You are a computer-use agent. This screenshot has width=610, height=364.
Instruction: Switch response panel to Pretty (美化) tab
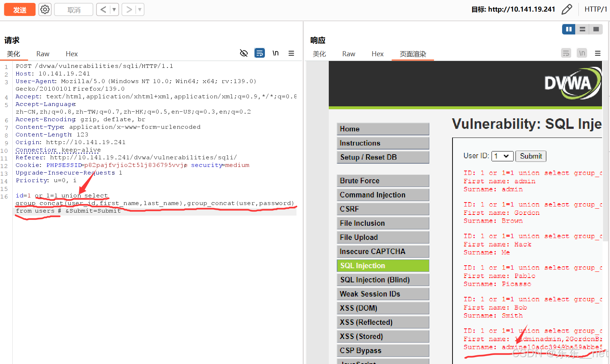[319, 54]
